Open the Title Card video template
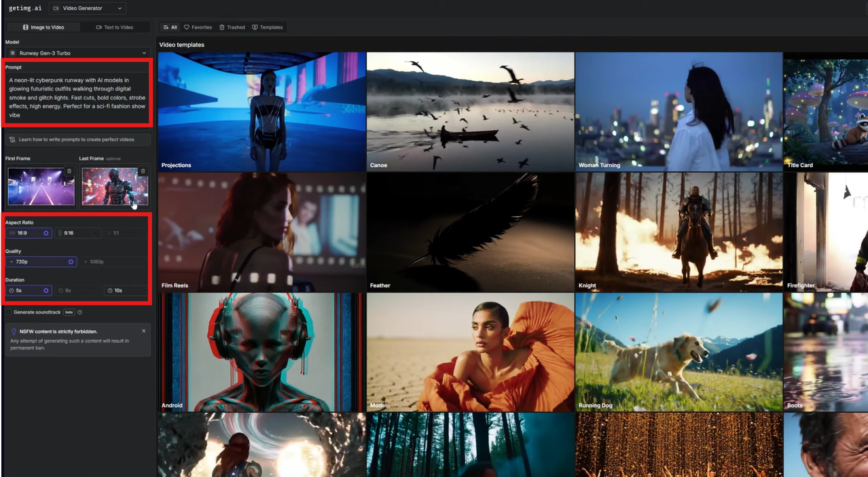The width and height of the screenshot is (868, 477). [x=826, y=111]
